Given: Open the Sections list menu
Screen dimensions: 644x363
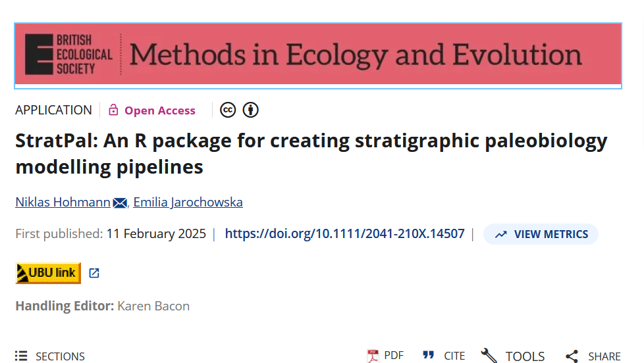Looking at the screenshot, I should coord(50,356).
